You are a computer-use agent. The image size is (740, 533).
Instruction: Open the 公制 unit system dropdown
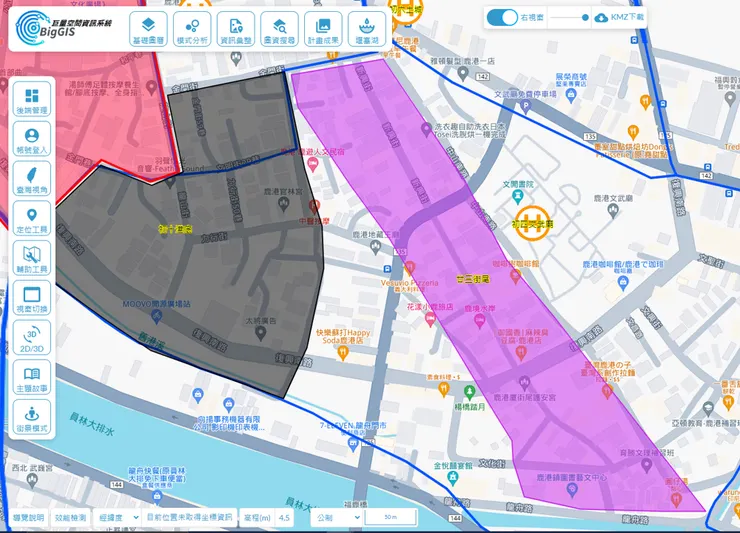tap(337, 517)
